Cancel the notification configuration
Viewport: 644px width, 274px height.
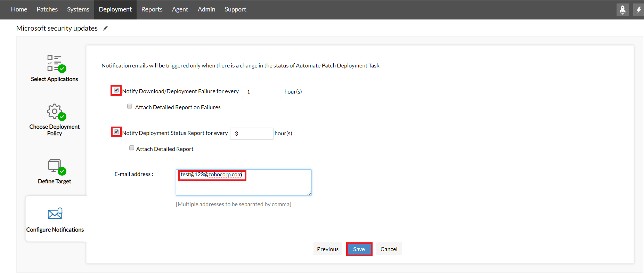[389, 249]
